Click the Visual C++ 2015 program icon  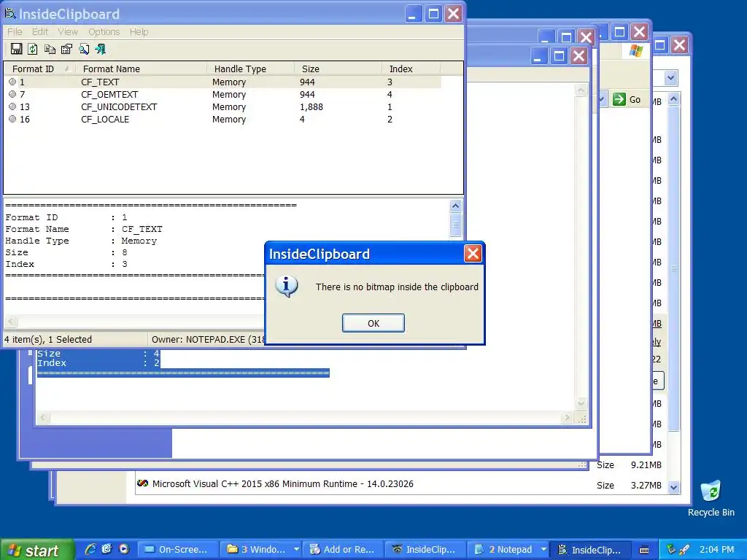[x=142, y=483]
